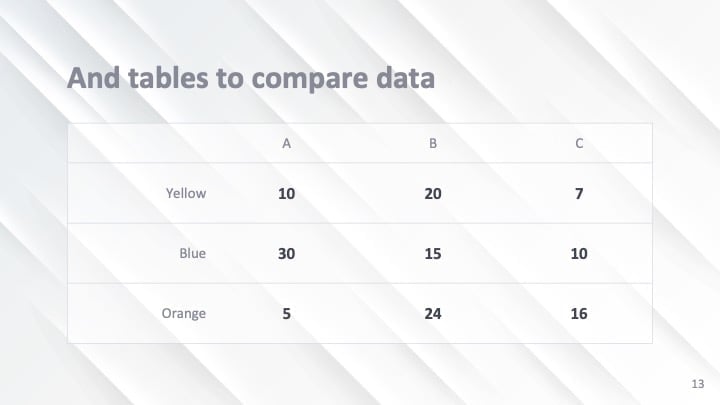Click the Blue A value 30

click(286, 254)
